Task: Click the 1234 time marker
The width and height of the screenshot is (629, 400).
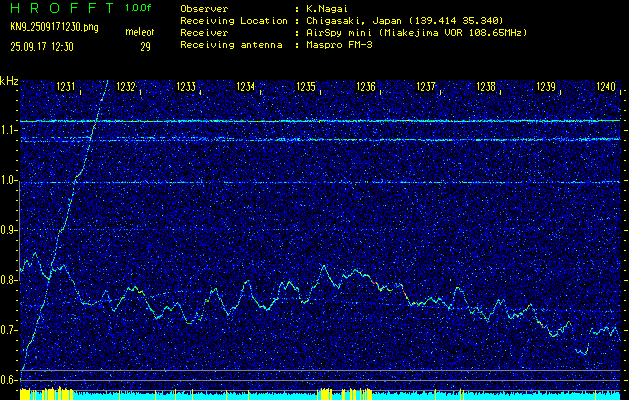Action: (246, 86)
